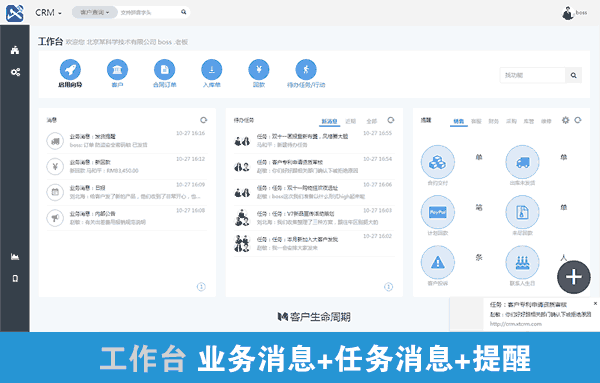Viewport: 600px width, 383px height.
Task: Open the 客户查询 search type dropdown
Action: (x=95, y=12)
